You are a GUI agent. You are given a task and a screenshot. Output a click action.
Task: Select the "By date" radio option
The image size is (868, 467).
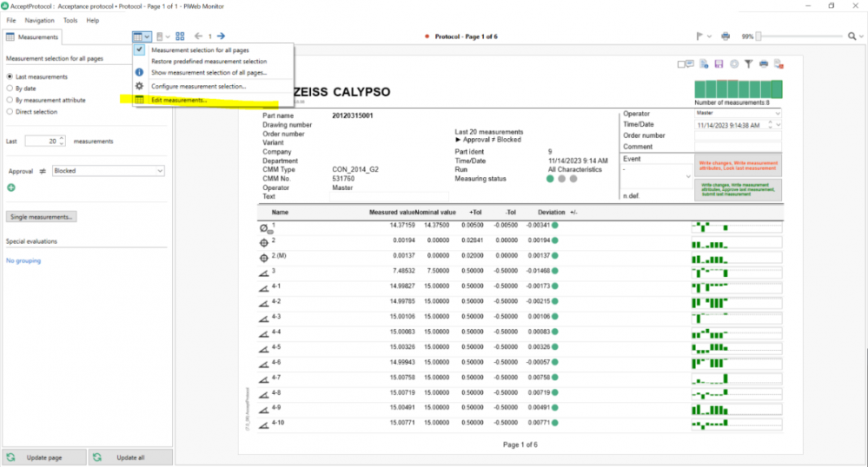[x=10, y=89]
